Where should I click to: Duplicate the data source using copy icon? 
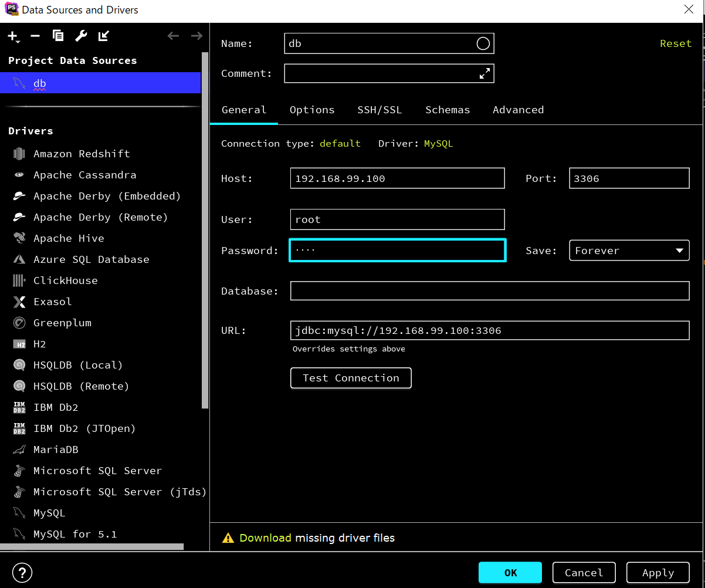pyautogui.click(x=58, y=36)
